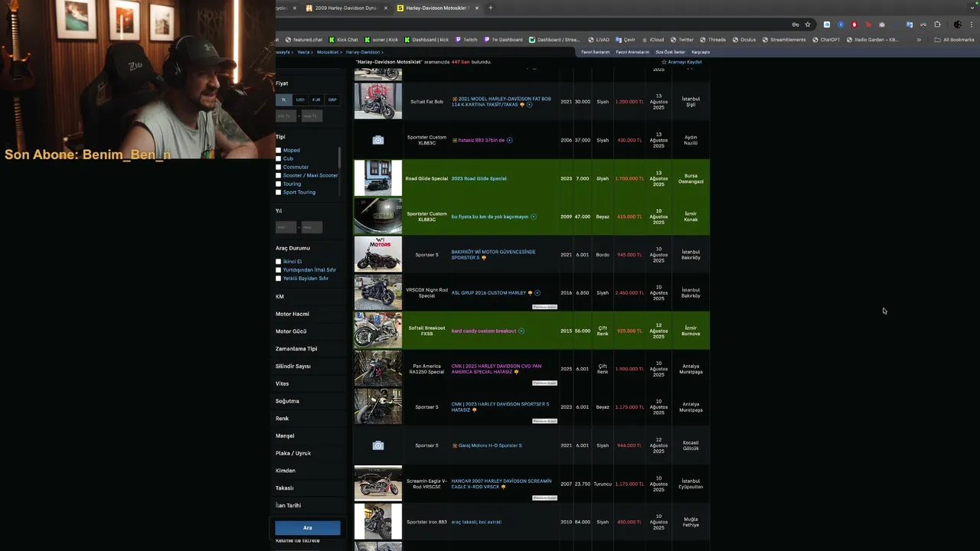Select the USD currency tab
The height and width of the screenshot is (551, 980).
pyautogui.click(x=300, y=99)
